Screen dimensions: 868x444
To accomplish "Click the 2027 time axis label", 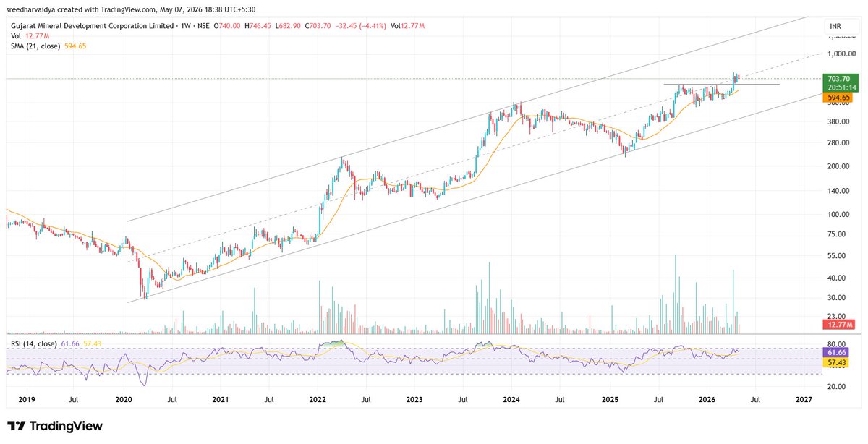I will tap(804, 399).
